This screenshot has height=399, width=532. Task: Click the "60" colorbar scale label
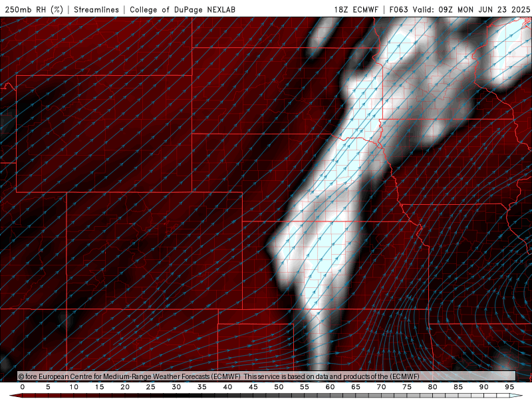click(330, 387)
